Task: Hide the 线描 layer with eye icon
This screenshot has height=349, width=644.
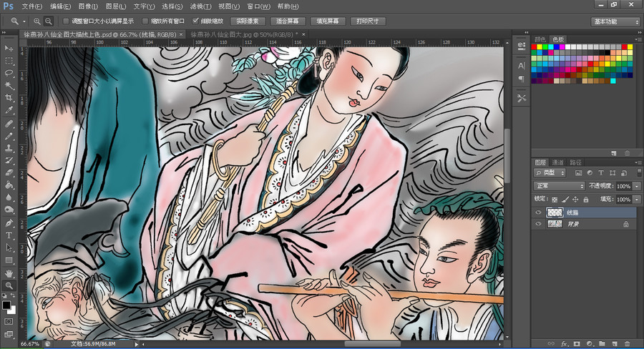Action: tap(538, 212)
